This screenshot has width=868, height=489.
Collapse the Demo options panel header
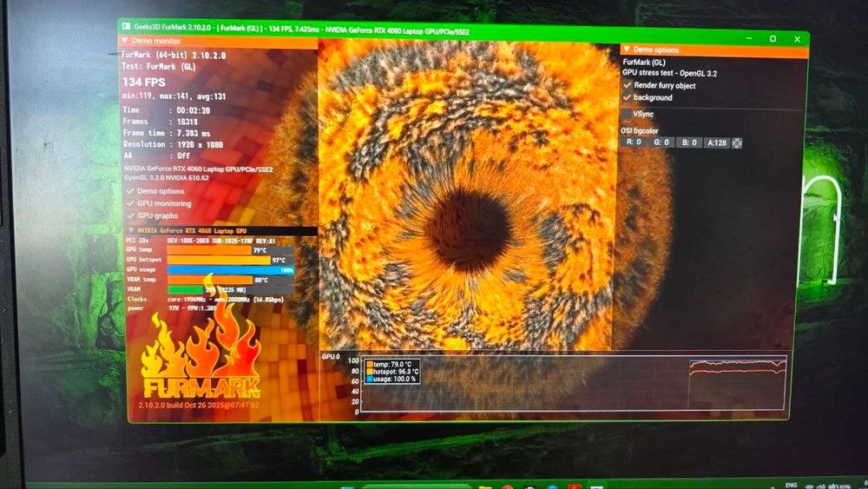tap(713, 50)
